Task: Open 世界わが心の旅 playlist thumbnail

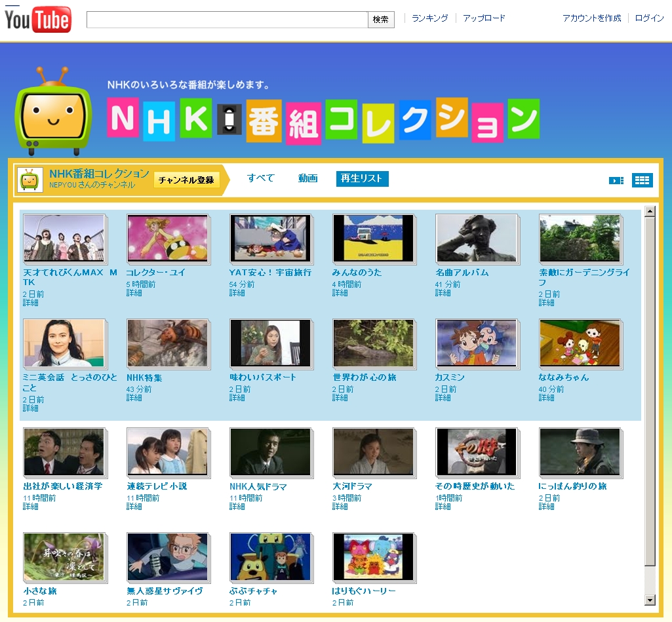Action: pos(373,343)
